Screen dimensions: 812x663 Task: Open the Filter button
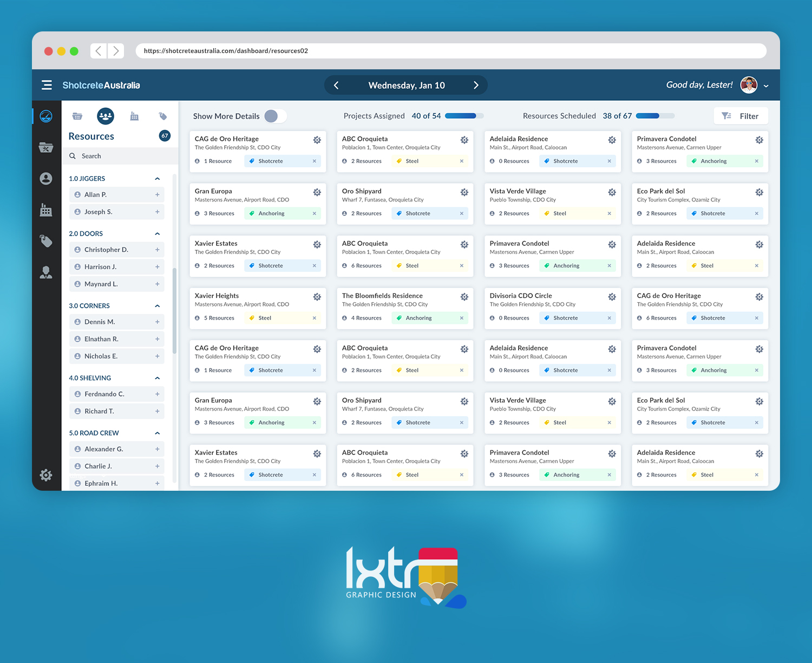pos(741,116)
